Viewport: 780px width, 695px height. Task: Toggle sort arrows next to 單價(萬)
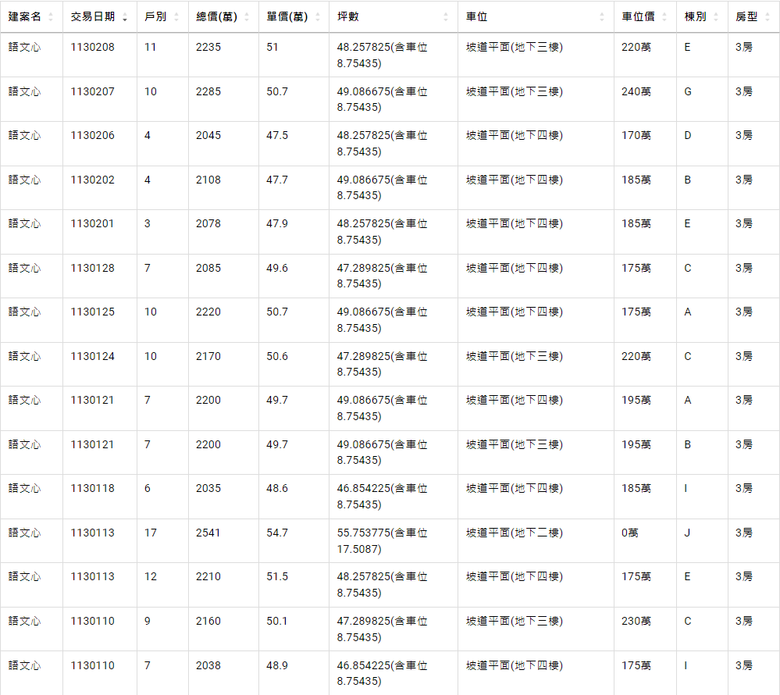click(x=317, y=17)
